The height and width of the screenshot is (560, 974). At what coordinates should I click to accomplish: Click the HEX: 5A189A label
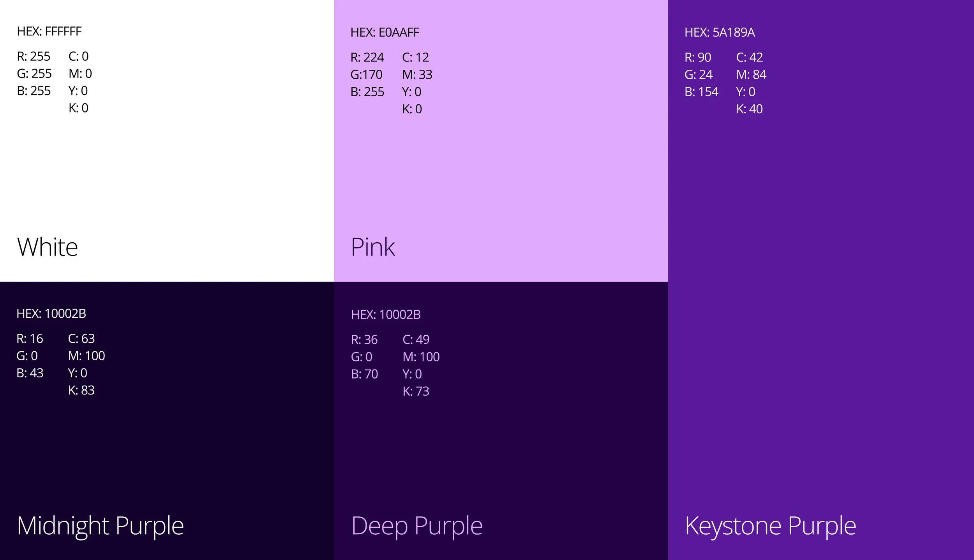pyautogui.click(x=719, y=32)
